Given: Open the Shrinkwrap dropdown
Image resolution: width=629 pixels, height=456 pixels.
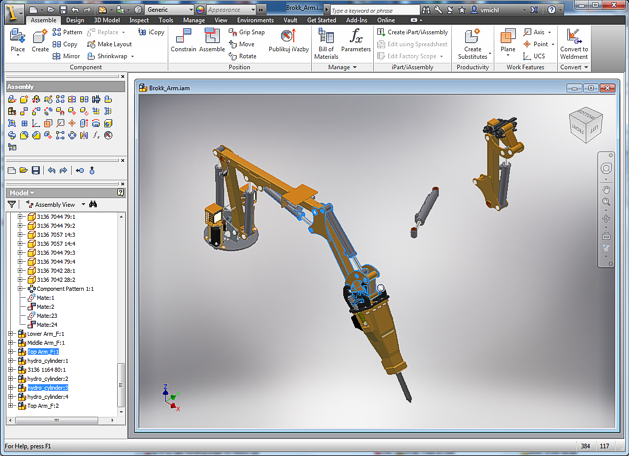Looking at the screenshot, I should [132, 56].
